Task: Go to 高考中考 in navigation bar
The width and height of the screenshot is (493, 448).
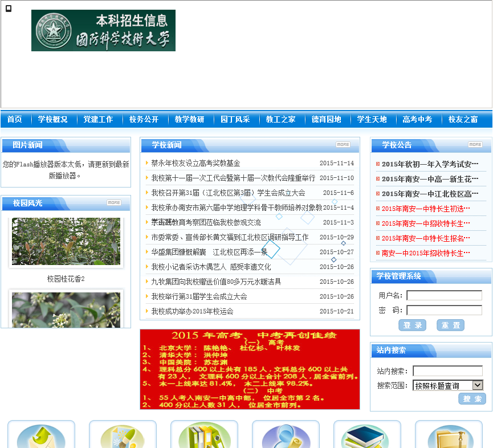Action: point(417,120)
